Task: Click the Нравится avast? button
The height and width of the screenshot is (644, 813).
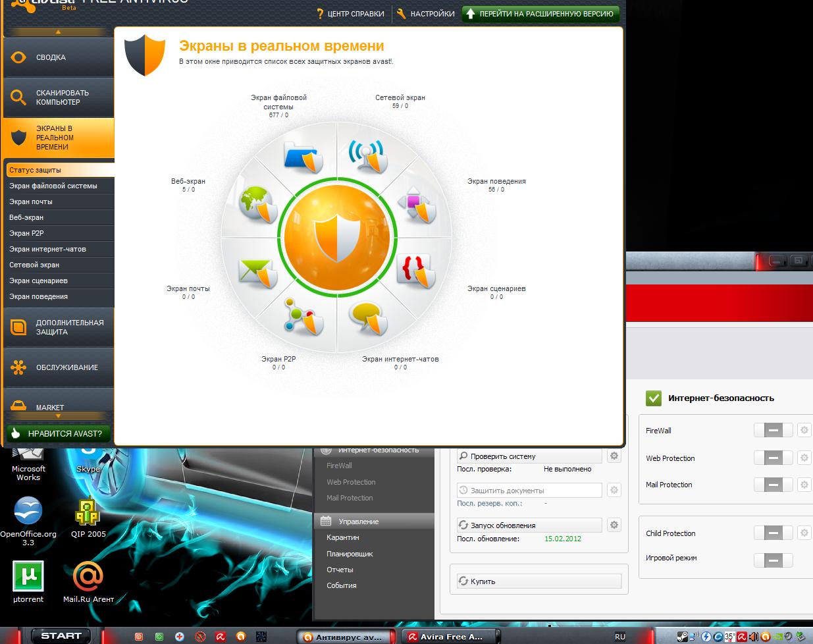Action: coord(58,433)
